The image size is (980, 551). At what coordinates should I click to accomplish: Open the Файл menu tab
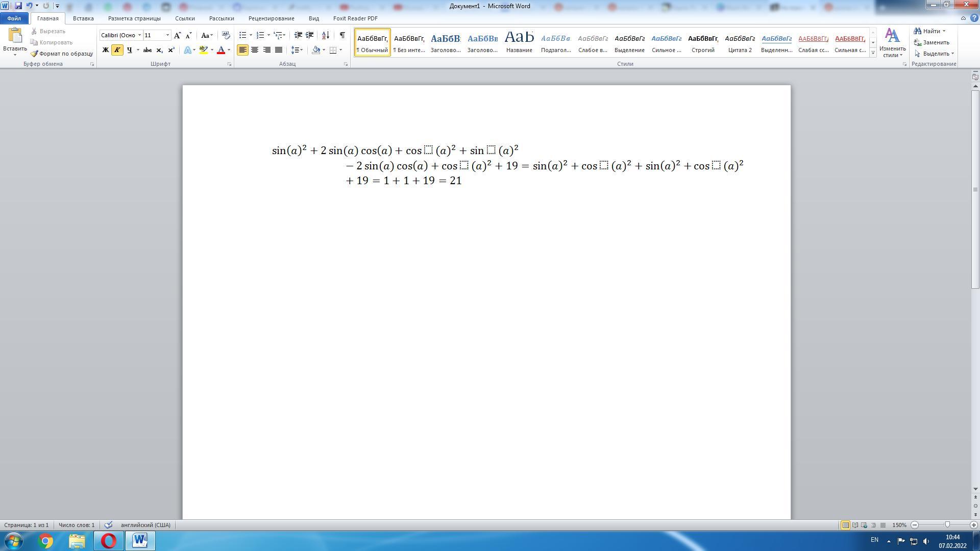pyautogui.click(x=14, y=18)
